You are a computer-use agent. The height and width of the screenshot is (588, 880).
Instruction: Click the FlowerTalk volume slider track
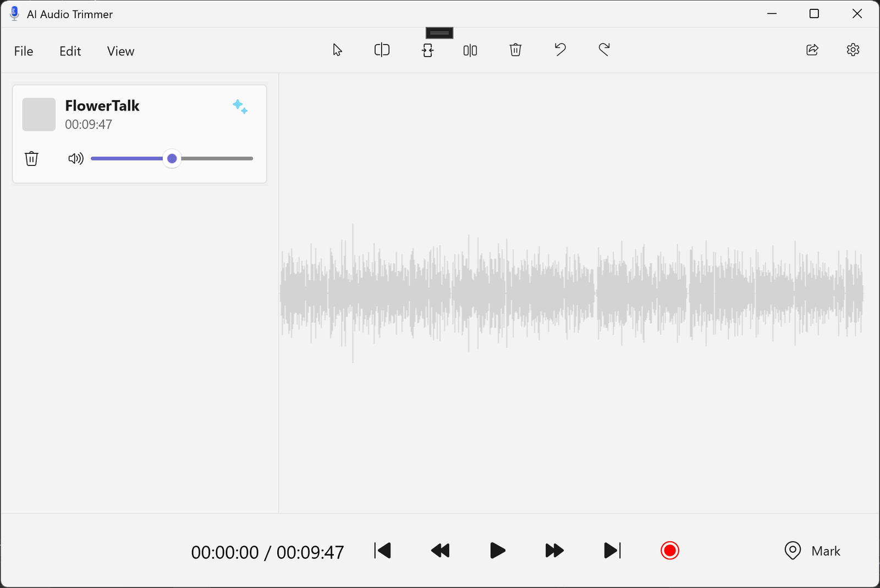[172, 158]
